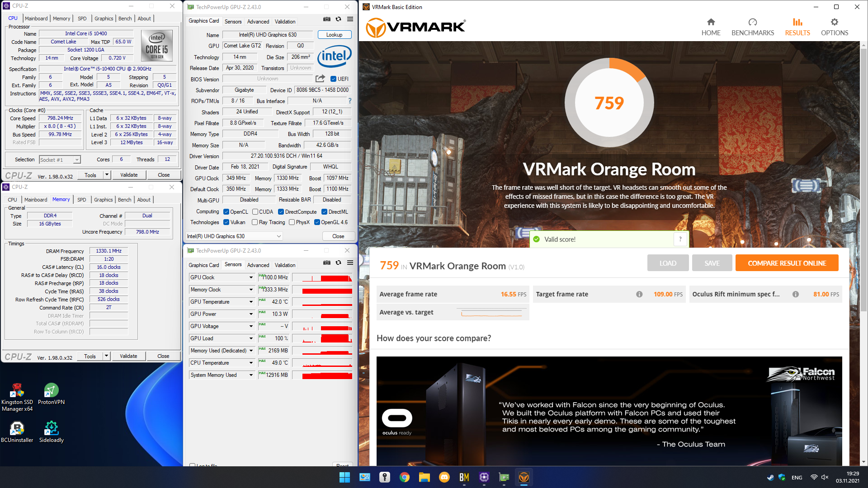Viewport: 868px width, 488px height.
Task: Open Tools dropdown arrow in top CPU-Z window
Action: 107,175
